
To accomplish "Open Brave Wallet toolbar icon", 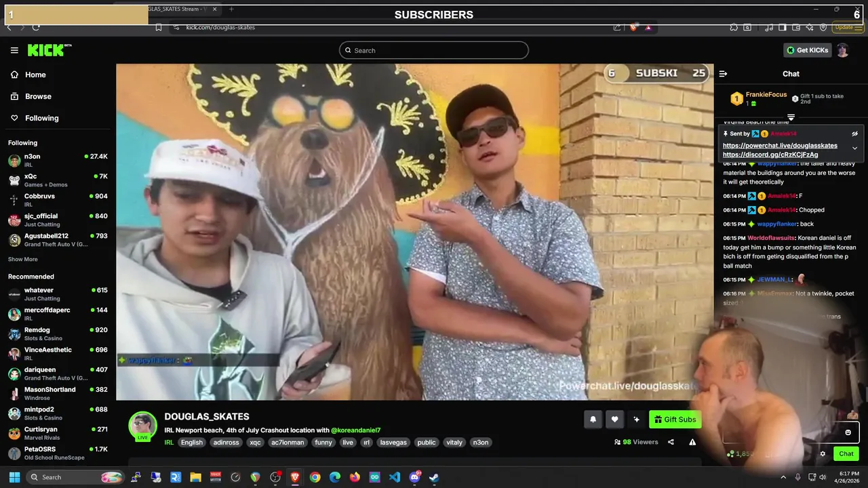I will coord(796,27).
